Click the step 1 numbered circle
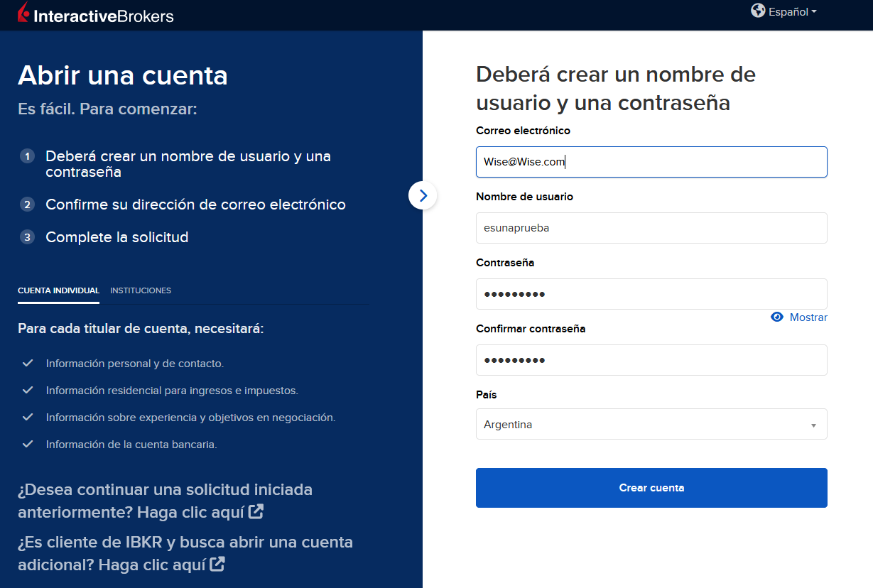 click(x=26, y=157)
